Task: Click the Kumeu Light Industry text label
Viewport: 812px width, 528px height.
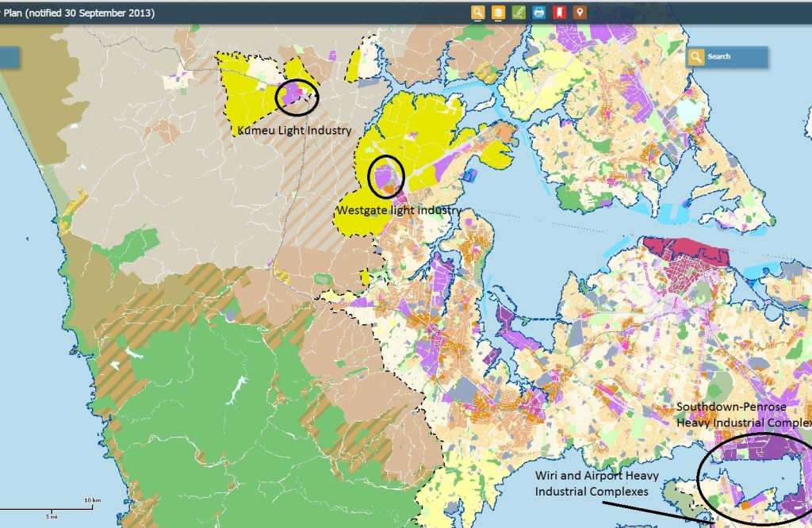Action: tap(293, 130)
